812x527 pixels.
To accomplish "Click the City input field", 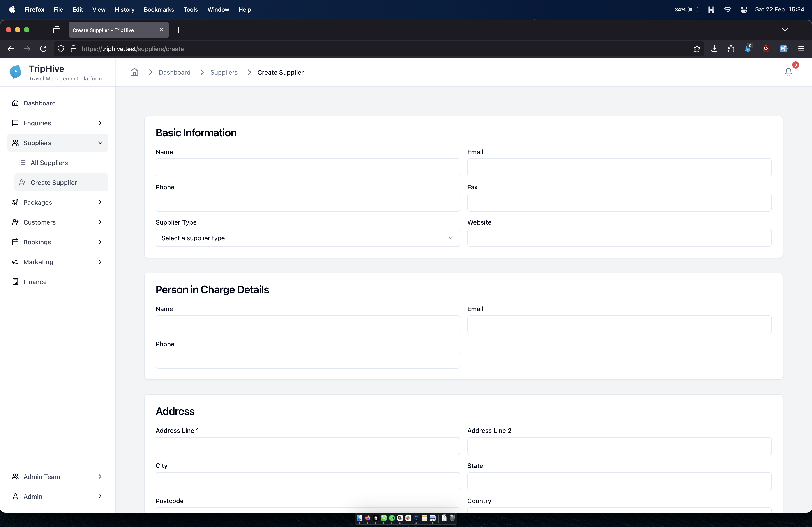I will coord(307,481).
